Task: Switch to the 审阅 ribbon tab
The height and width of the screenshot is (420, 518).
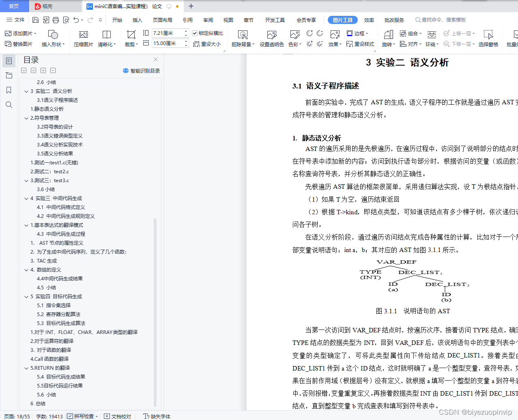Action: pos(208,19)
